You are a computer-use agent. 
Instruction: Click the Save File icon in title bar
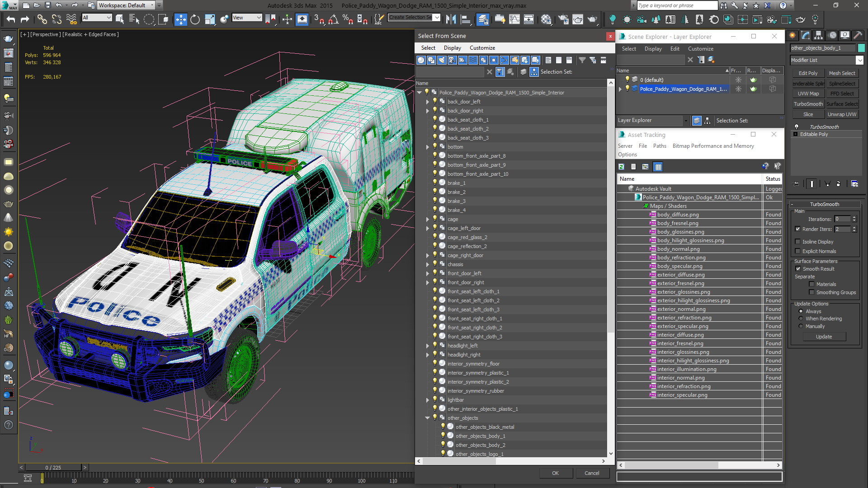click(47, 5)
